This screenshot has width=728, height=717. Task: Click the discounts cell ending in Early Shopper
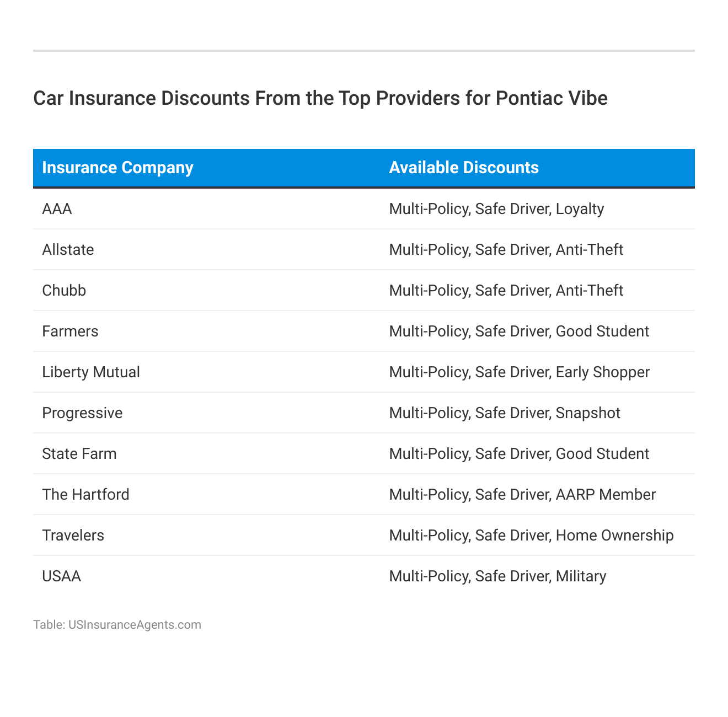(x=519, y=372)
